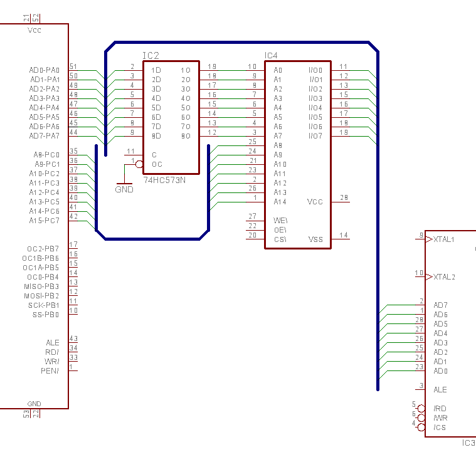Select the RD/ pin on the microcontroller
The height and width of the screenshot is (467, 476).
(52, 352)
